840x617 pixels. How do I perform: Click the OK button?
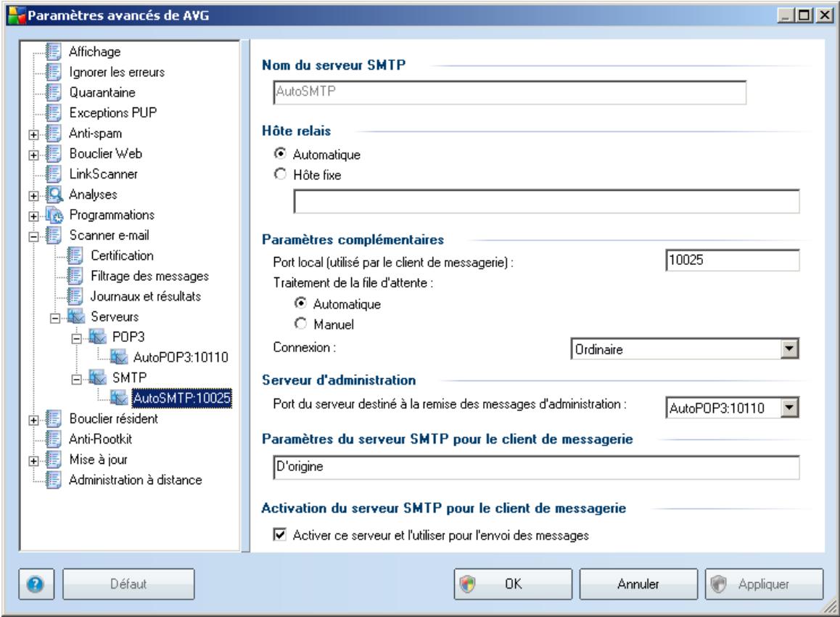coord(513,584)
